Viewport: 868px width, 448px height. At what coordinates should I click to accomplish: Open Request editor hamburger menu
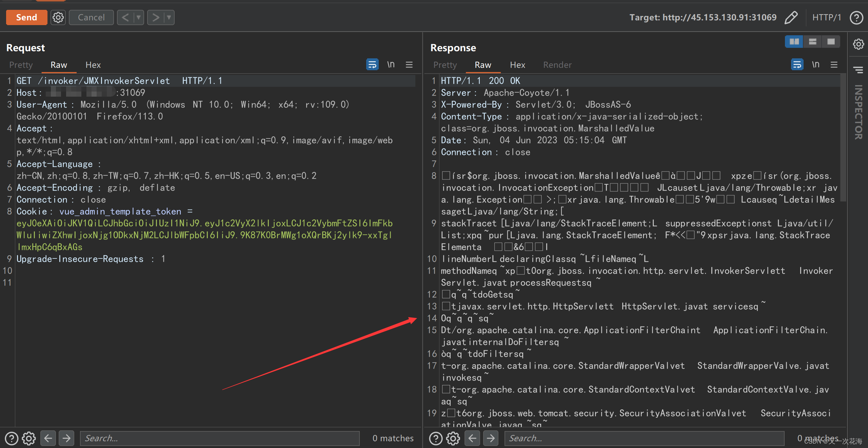[x=409, y=64]
